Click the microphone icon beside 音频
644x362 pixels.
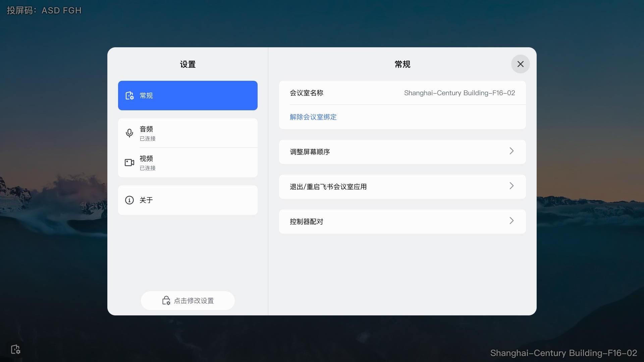click(129, 133)
